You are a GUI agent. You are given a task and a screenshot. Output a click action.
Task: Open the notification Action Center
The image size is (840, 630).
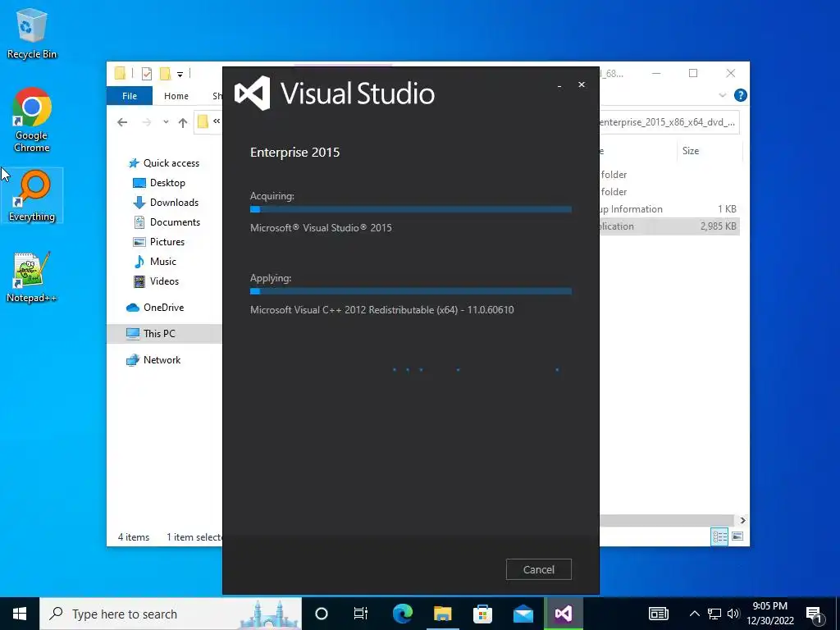point(815,614)
